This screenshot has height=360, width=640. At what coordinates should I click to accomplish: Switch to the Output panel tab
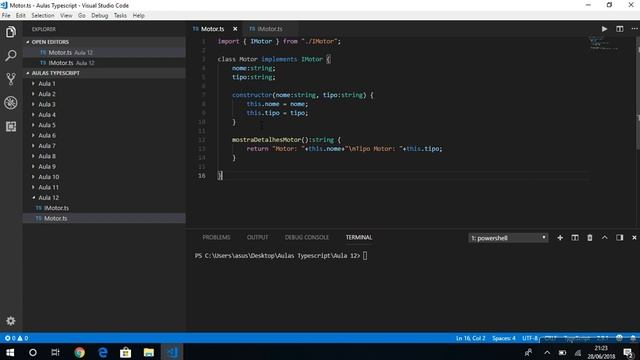pyautogui.click(x=258, y=237)
